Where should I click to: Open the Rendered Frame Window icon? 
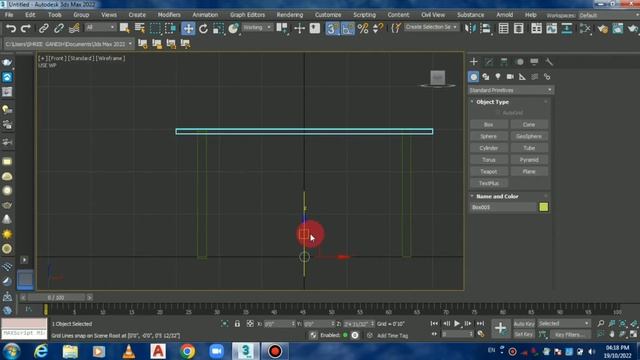coord(618,28)
